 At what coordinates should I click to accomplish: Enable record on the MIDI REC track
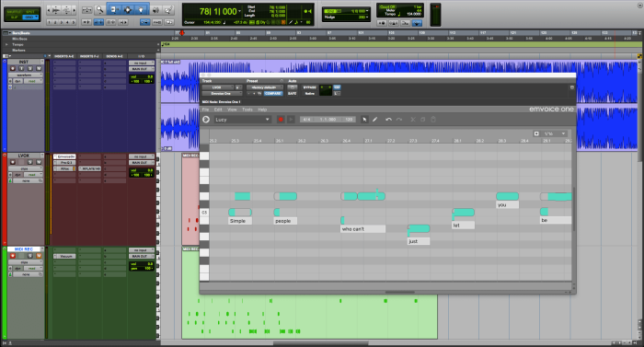[x=13, y=256]
